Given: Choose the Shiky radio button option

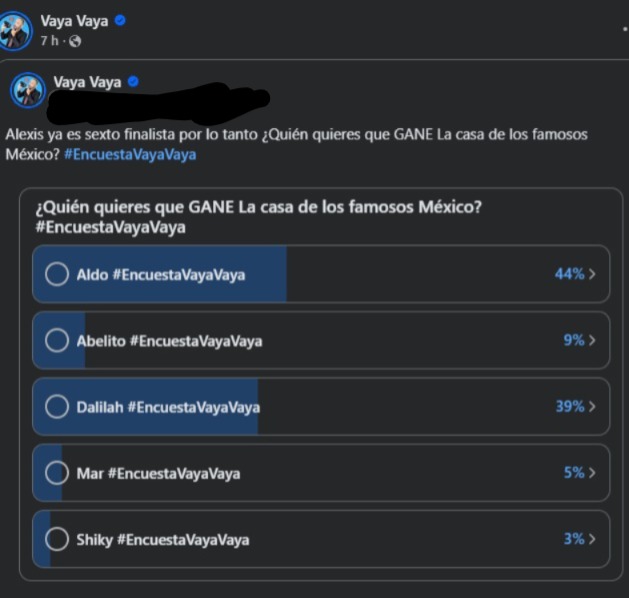Looking at the screenshot, I should pyautogui.click(x=57, y=539).
